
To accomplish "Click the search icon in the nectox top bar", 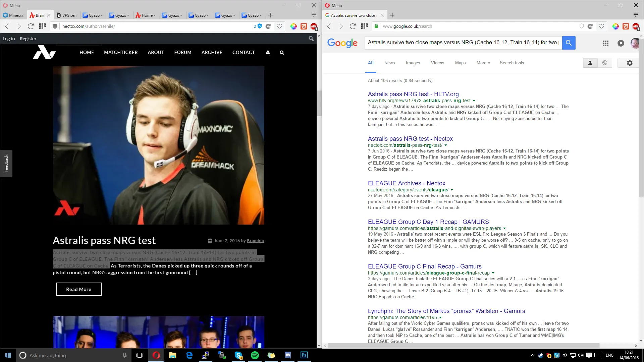I will (x=311, y=39).
